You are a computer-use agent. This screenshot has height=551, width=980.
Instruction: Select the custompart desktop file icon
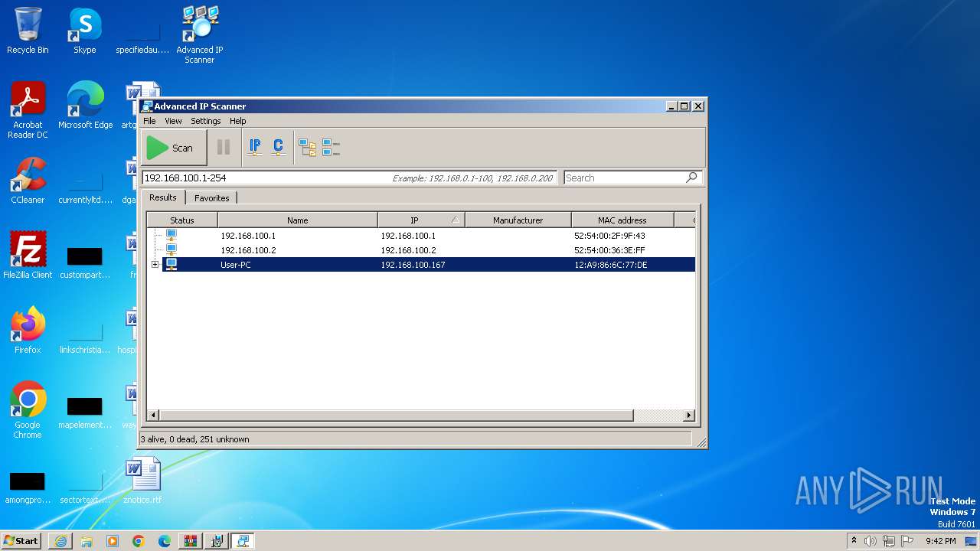(85, 261)
